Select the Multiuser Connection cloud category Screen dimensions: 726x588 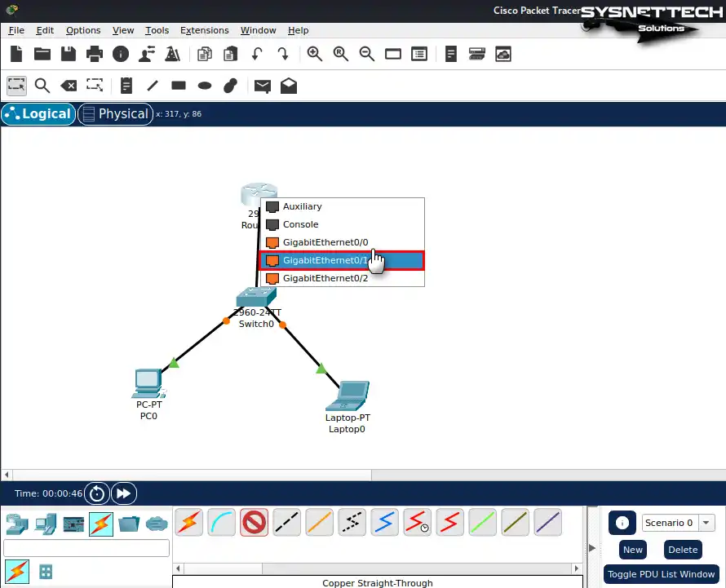[157, 524]
